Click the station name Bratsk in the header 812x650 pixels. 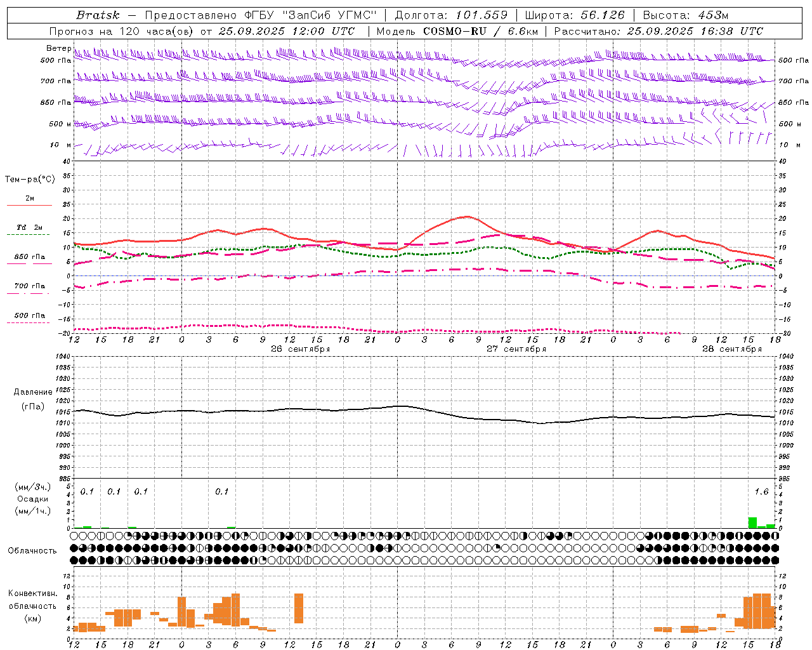(x=98, y=15)
